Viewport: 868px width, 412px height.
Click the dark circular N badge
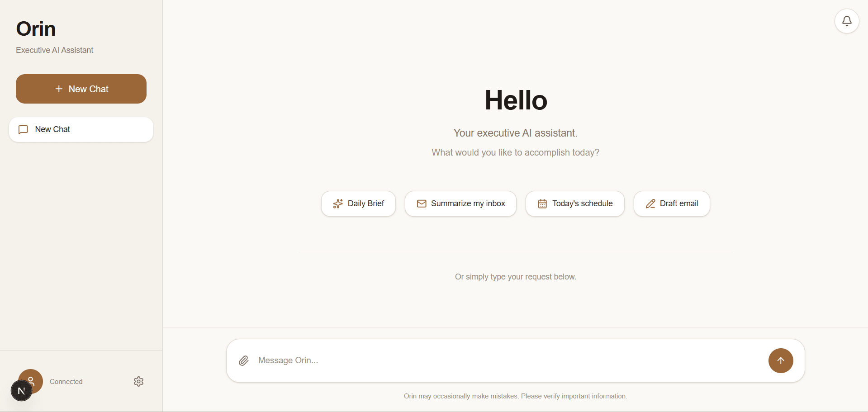(x=21, y=391)
